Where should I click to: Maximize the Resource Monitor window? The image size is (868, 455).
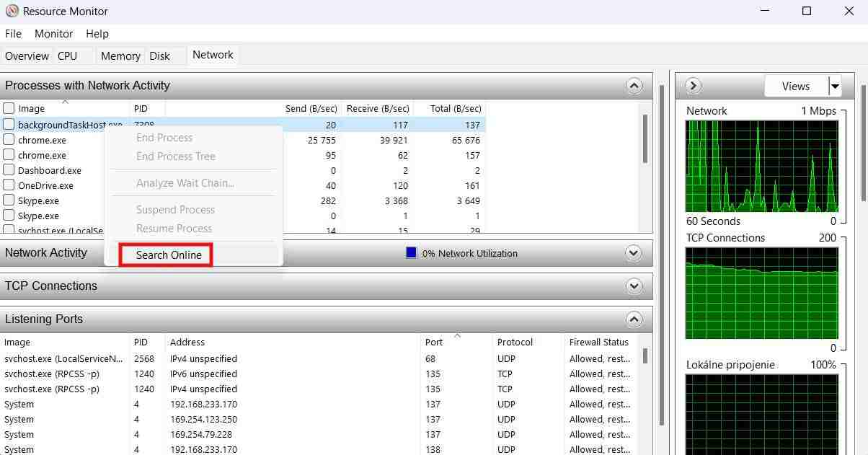coord(807,11)
